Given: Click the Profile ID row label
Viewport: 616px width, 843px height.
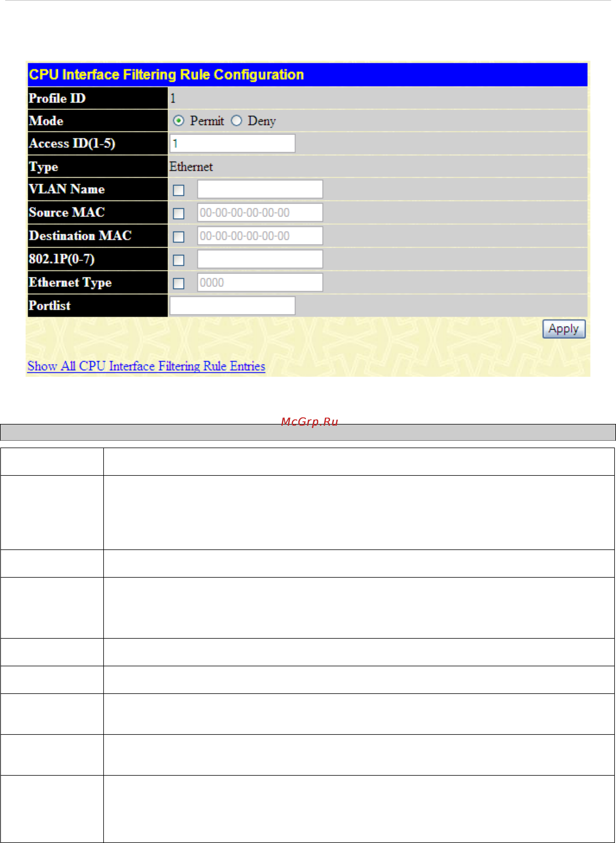Looking at the screenshot, I should 57,98.
